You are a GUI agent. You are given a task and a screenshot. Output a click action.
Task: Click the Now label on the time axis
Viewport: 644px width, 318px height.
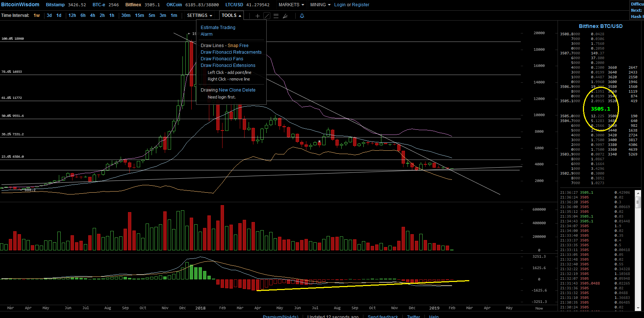539,308
